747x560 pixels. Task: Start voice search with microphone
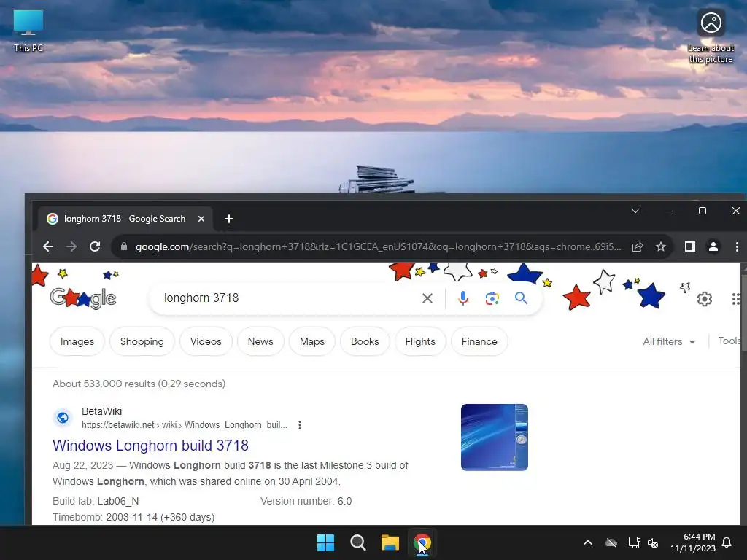click(462, 298)
